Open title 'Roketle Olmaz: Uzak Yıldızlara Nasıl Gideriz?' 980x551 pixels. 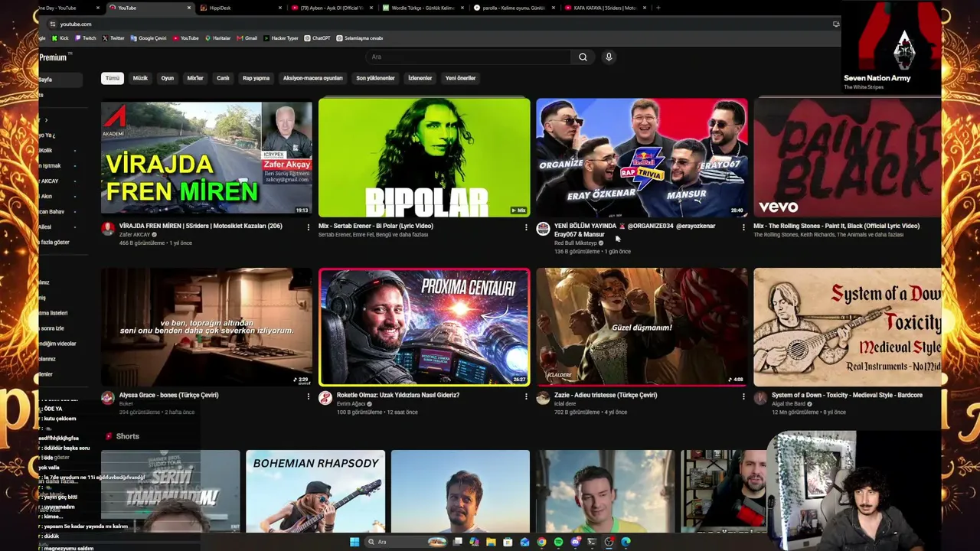coord(398,396)
